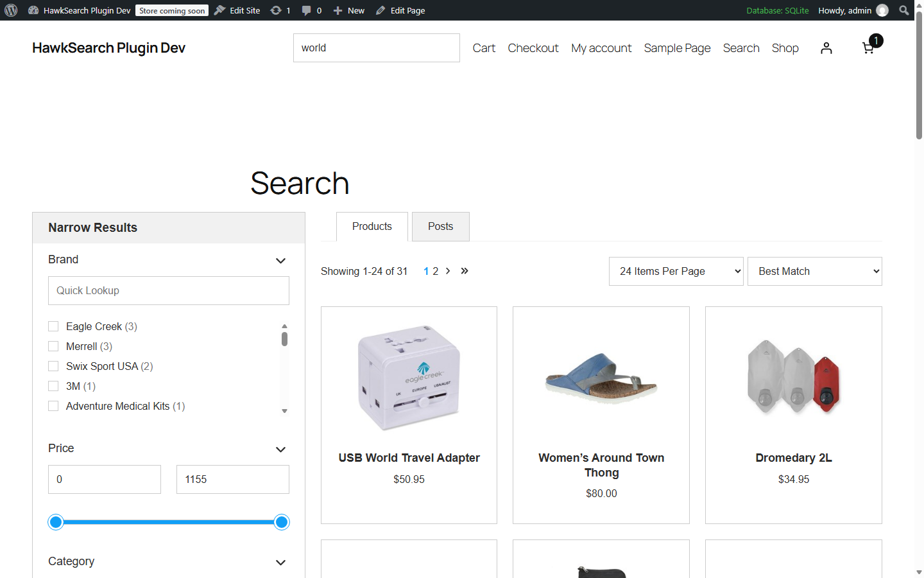Image resolution: width=924 pixels, height=578 pixels.
Task: Check the 3M brand filter
Action: [x=53, y=386]
